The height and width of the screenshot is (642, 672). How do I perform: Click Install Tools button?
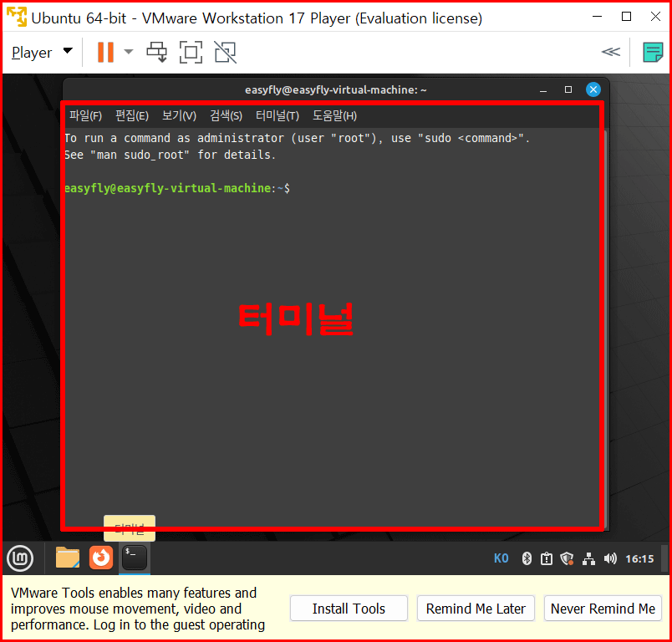tap(349, 608)
